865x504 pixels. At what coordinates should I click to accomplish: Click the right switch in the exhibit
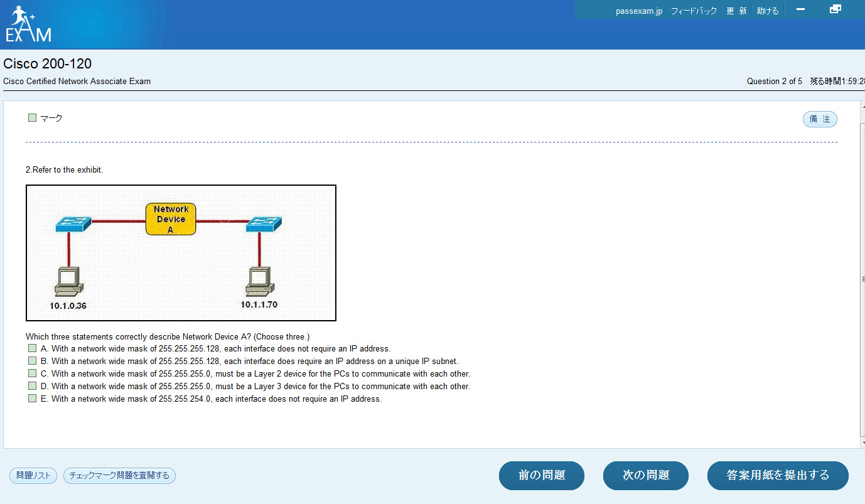pyautogui.click(x=264, y=223)
